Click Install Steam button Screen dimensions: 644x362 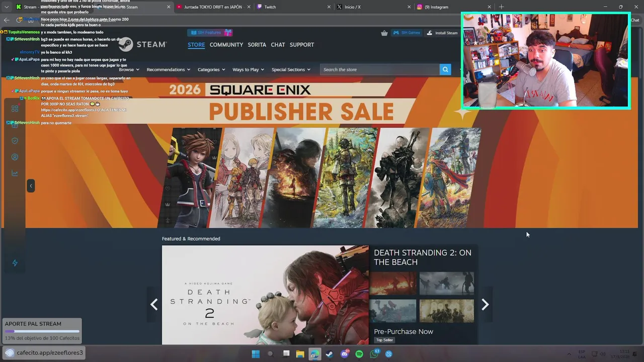point(442,33)
